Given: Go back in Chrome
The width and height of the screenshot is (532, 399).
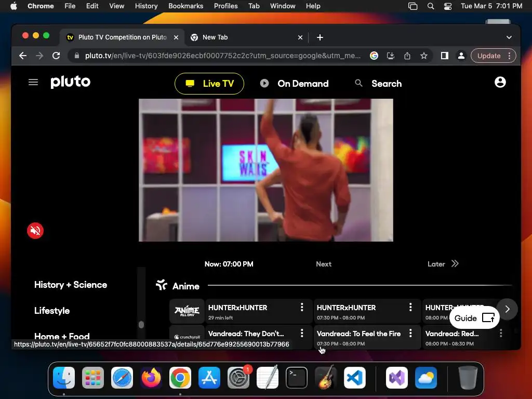Looking at the screenshot, I should point(23,56).
